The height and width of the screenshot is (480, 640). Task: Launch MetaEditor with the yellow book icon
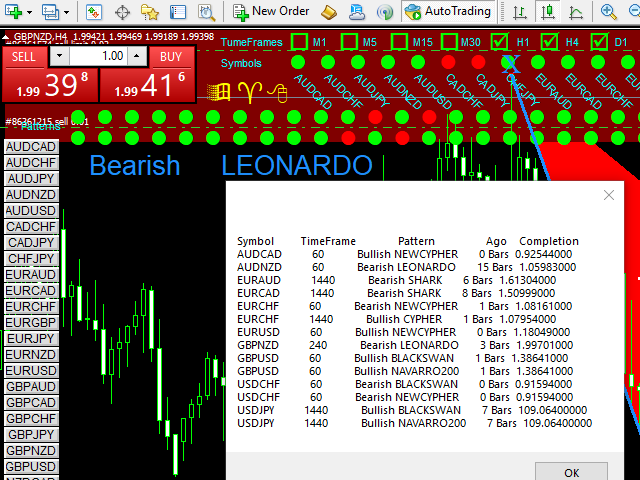(x=329, y=12)
